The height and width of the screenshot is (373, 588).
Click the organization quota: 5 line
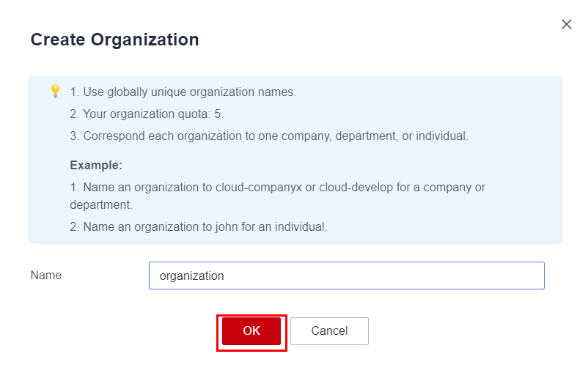tap(147, 114)
